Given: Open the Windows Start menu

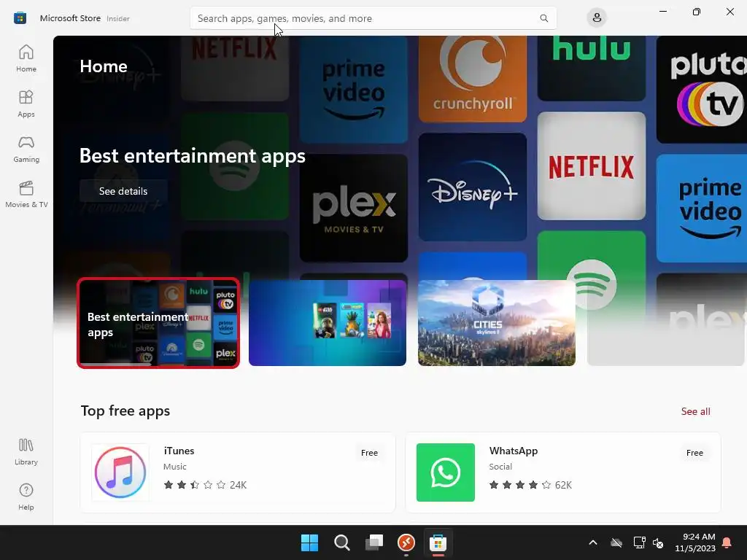Looking at the screenshot, I should pos(309,542).
